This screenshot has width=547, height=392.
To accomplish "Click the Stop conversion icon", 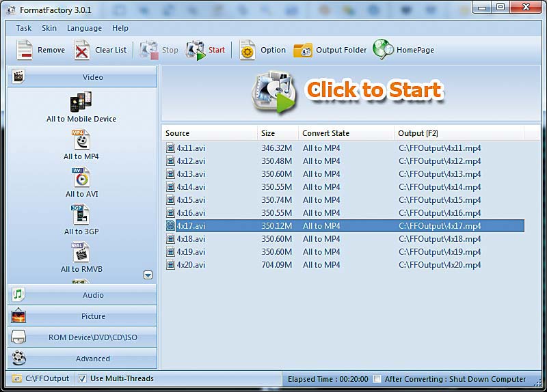I will [x=149, y=50].
